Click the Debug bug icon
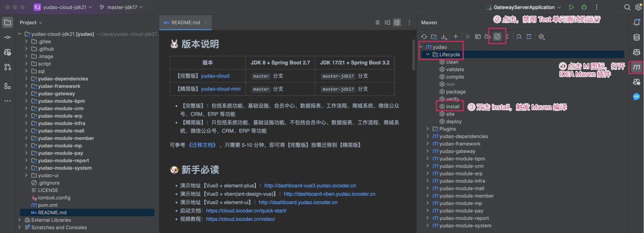The height and width of the screenshot is (233, 644). tap(584, 7)
